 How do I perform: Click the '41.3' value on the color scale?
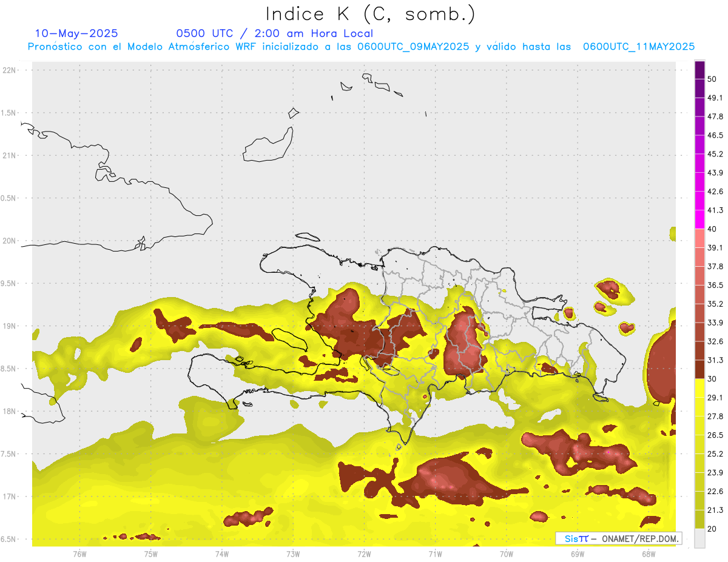(715, 210)
